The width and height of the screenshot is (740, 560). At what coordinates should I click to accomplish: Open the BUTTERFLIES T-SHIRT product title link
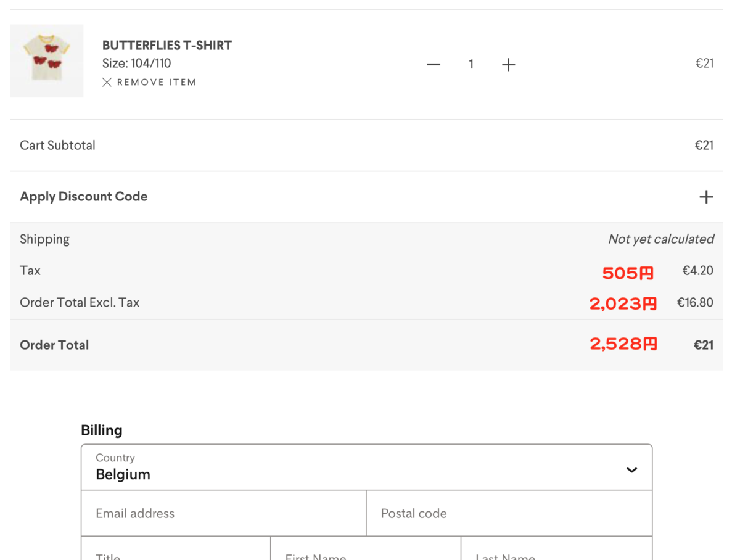tap(167, 46)
